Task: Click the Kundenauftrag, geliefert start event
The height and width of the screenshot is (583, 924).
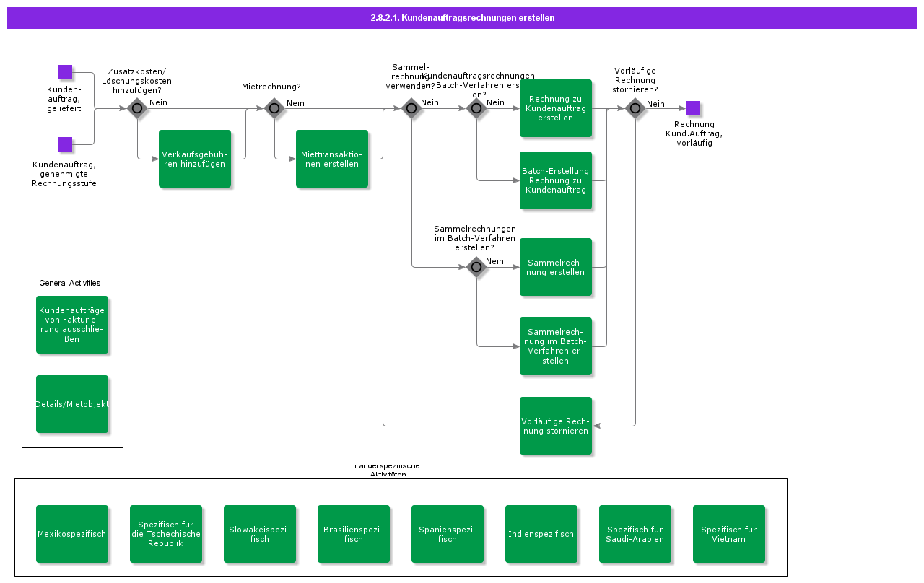Action: coord(65,72)
